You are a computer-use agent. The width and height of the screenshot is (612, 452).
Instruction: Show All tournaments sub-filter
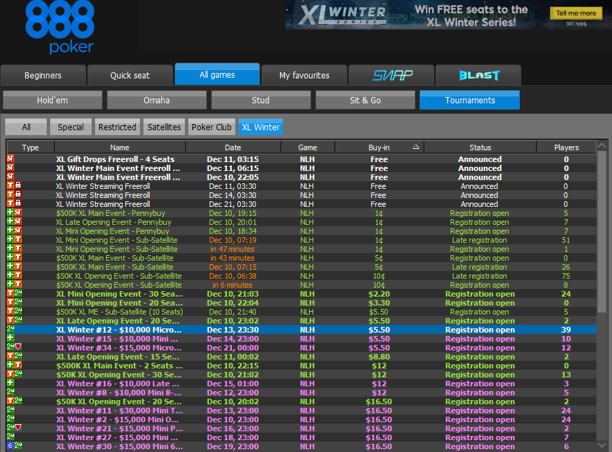tap(26, 127)
